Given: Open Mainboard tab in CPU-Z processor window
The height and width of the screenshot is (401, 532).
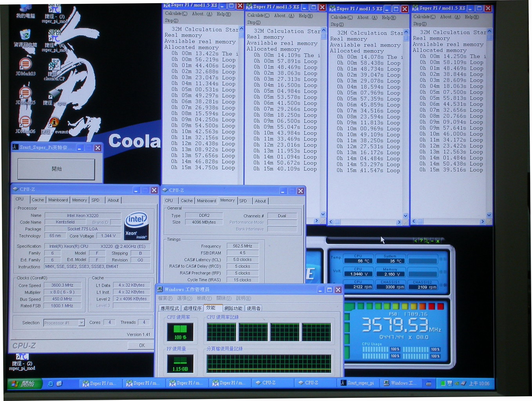Looking at the screenshot, I should (x=58, y=200).
